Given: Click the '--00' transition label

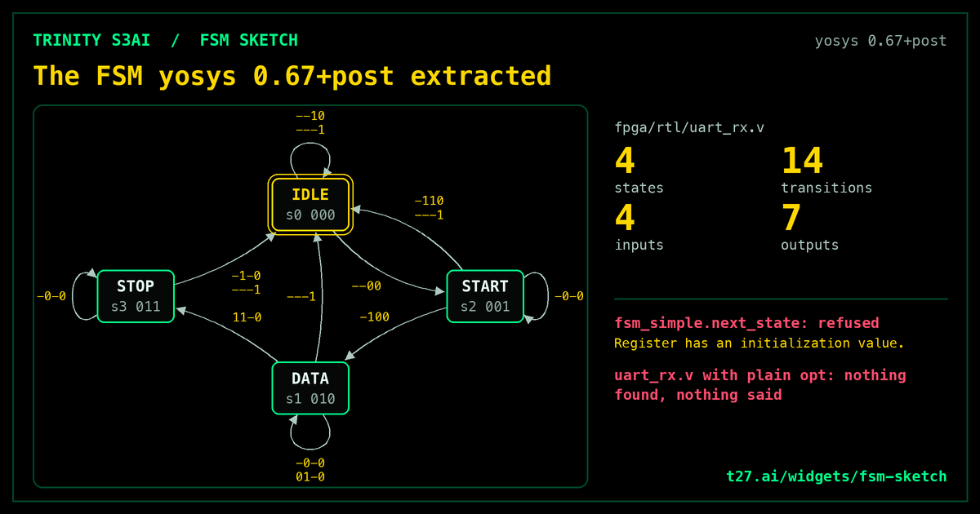Looking at the screenshot, I should (x=366, y=286).
